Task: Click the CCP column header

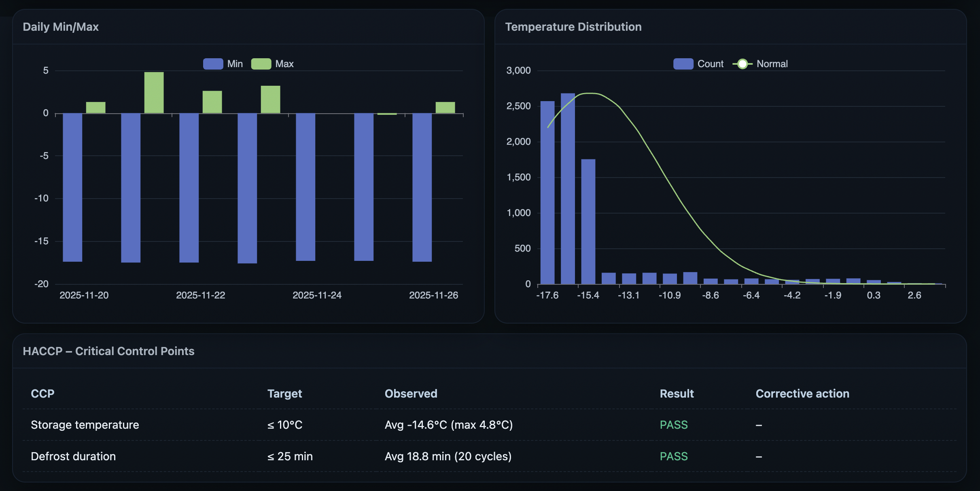Action: [42, 394]
